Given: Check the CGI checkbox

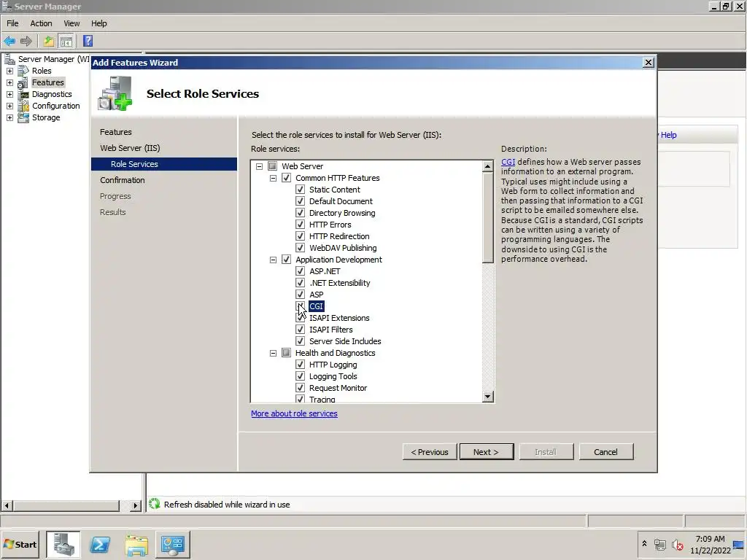Looking at the screenshot, I should (x=300, y=306).
